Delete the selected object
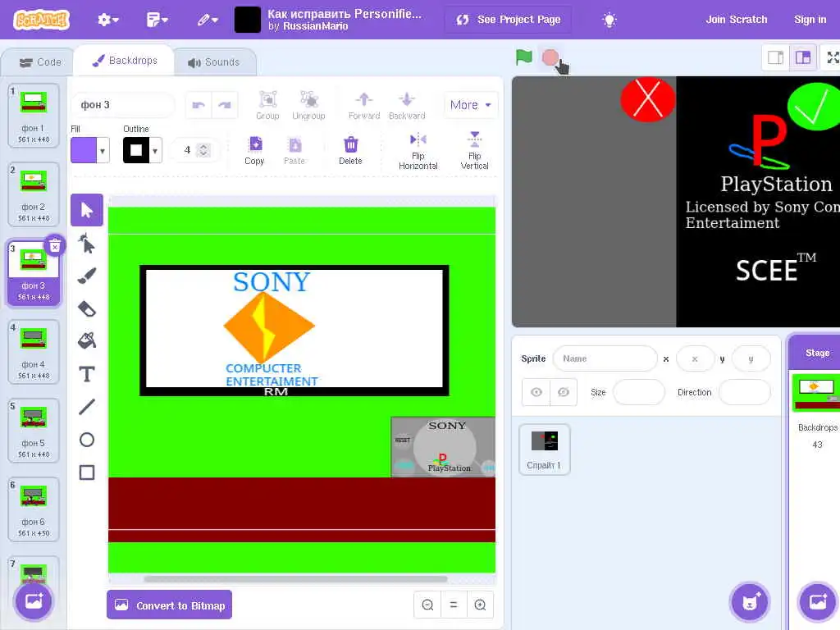Viewport: 840px width, 630px height. 350,151
